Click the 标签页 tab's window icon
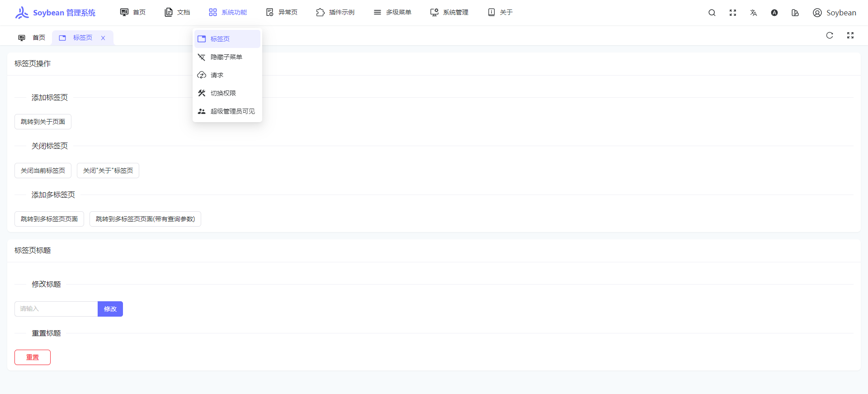This screenshot has width=868, height=394. [62, 38]
